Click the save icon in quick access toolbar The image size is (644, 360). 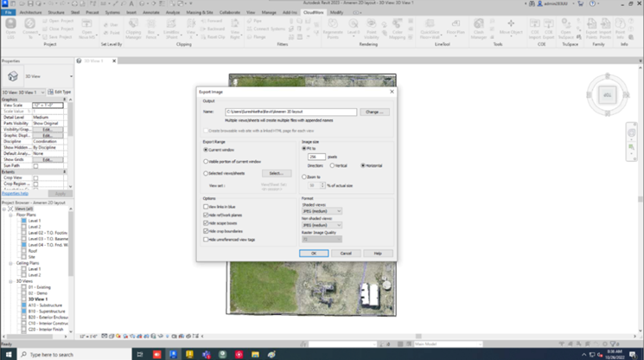pos(30,3)
